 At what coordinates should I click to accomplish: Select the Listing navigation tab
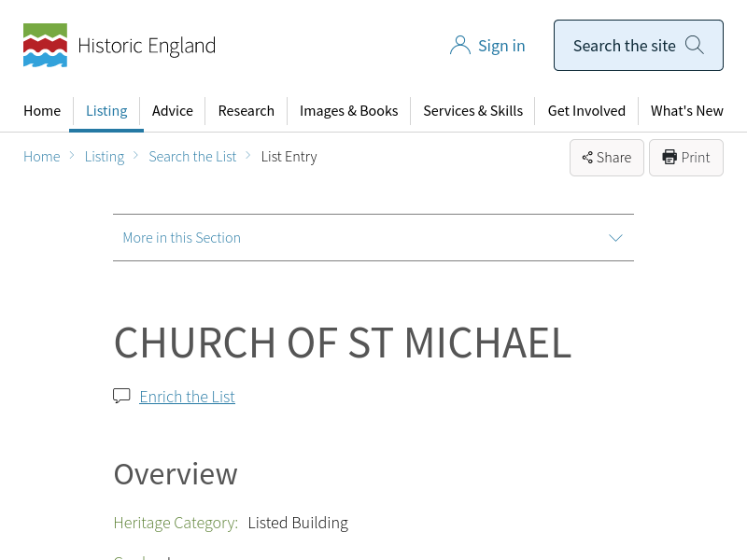tap(106, 111)
